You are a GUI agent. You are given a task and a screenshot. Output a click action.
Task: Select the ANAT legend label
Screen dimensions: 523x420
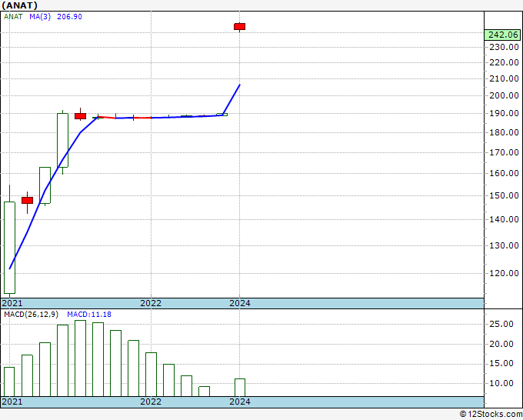[x=13, y=17]
